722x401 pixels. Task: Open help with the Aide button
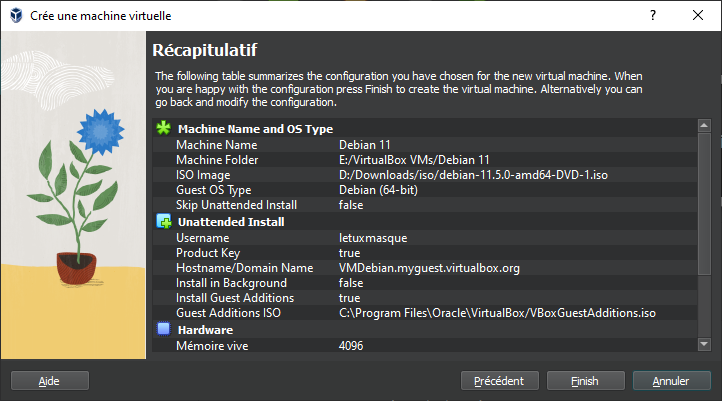(50, 381)
